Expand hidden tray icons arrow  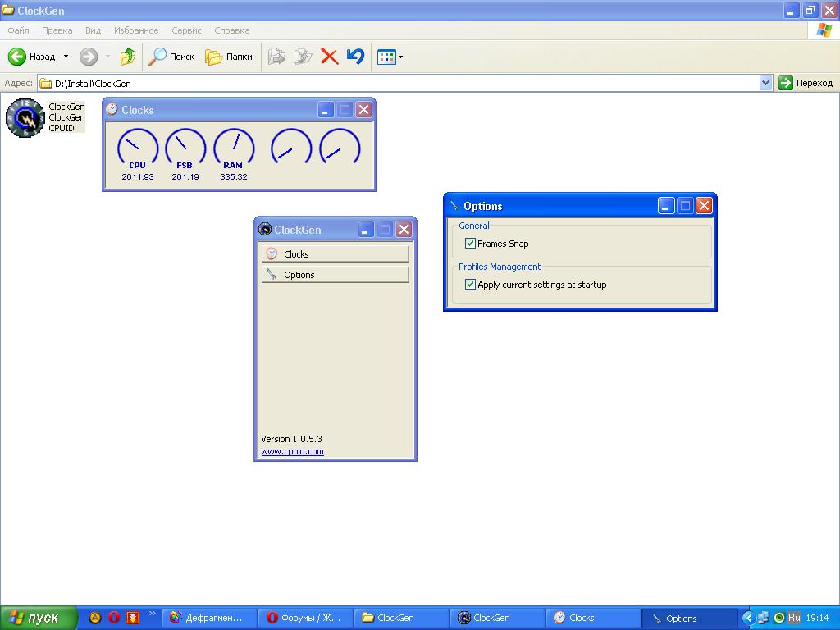[748, 618]
